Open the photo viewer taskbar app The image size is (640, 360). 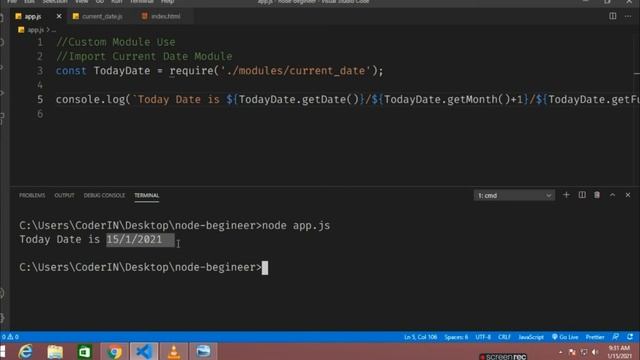(203, 351)
